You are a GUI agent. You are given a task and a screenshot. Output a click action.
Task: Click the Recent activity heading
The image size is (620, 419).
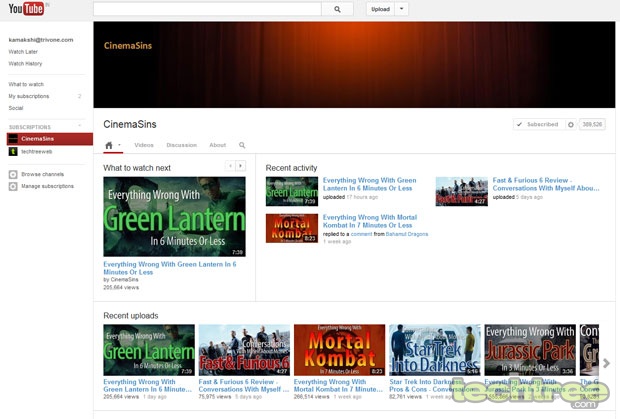coord(291,168)
